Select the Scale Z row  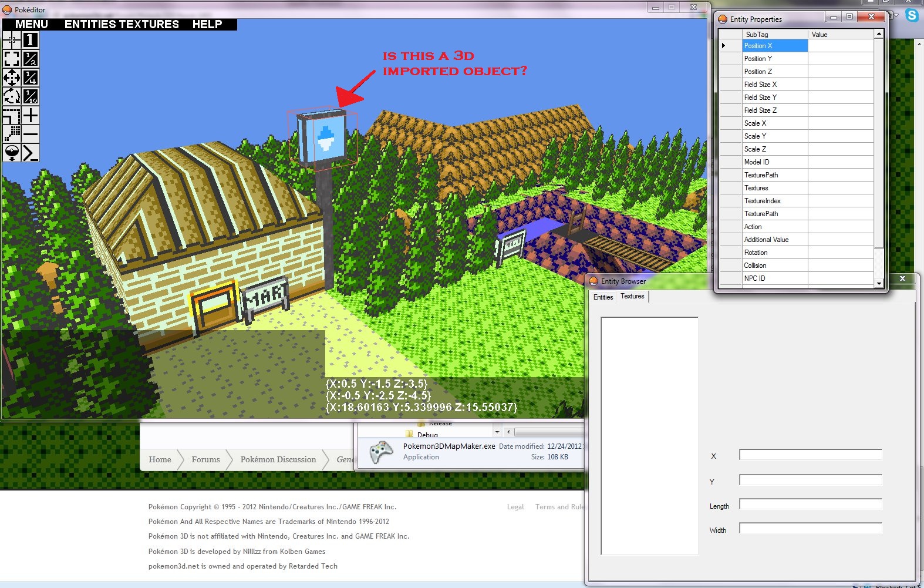point(796,149)
